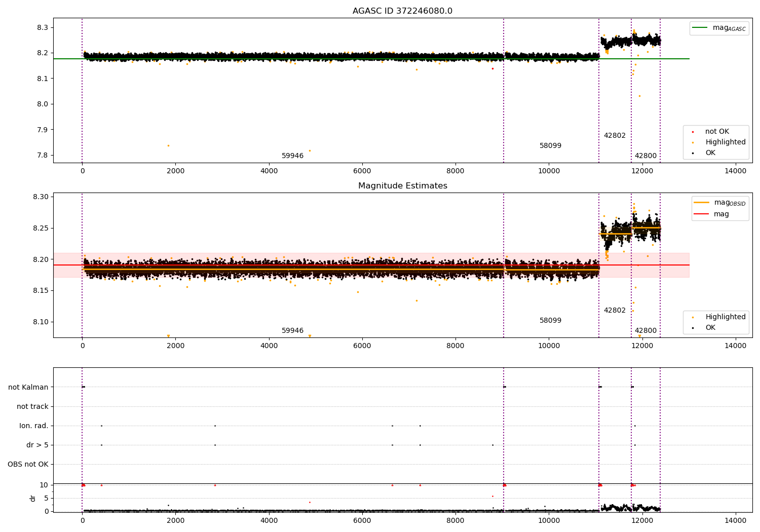
Task: Click the orange mag OBSID segment above 42802
Action: pyautogui.click(x=615, y=234)
